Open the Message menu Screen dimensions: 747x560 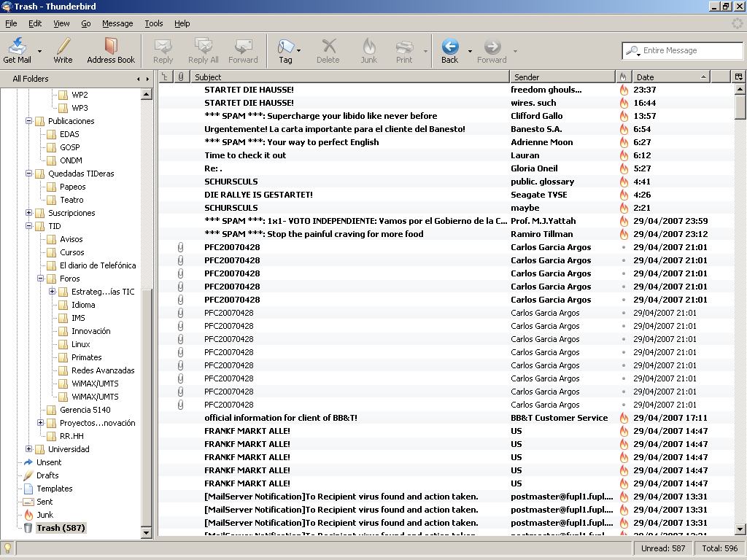tap(117, 23)
